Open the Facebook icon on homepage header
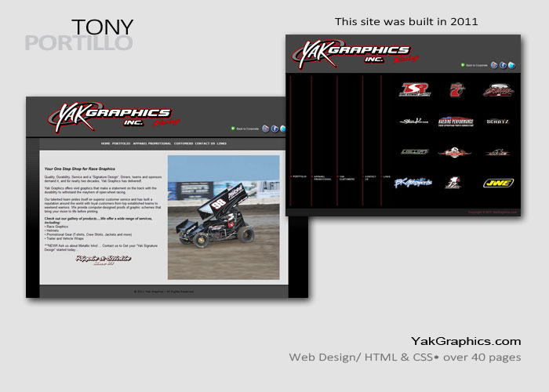 coord(274,129)
